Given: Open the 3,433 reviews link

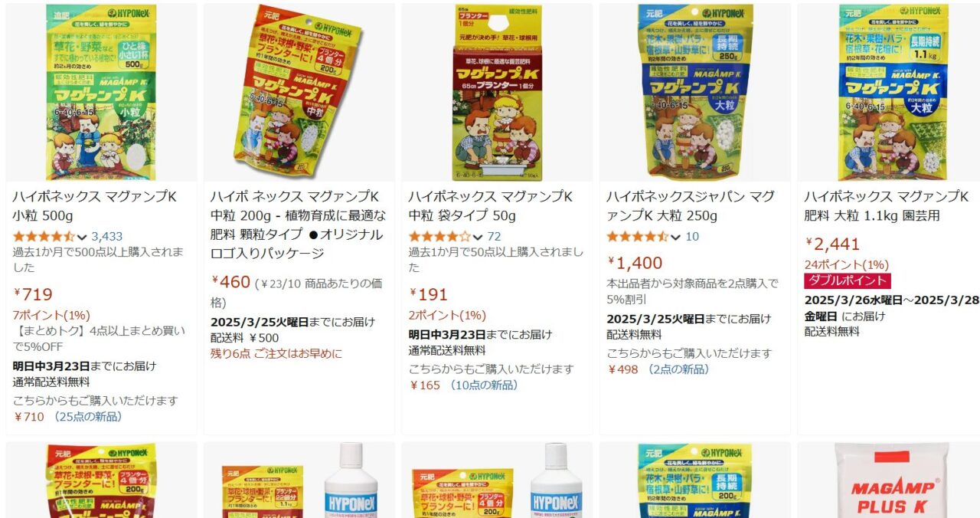Looking at the screenshot, I should (107, 236).
